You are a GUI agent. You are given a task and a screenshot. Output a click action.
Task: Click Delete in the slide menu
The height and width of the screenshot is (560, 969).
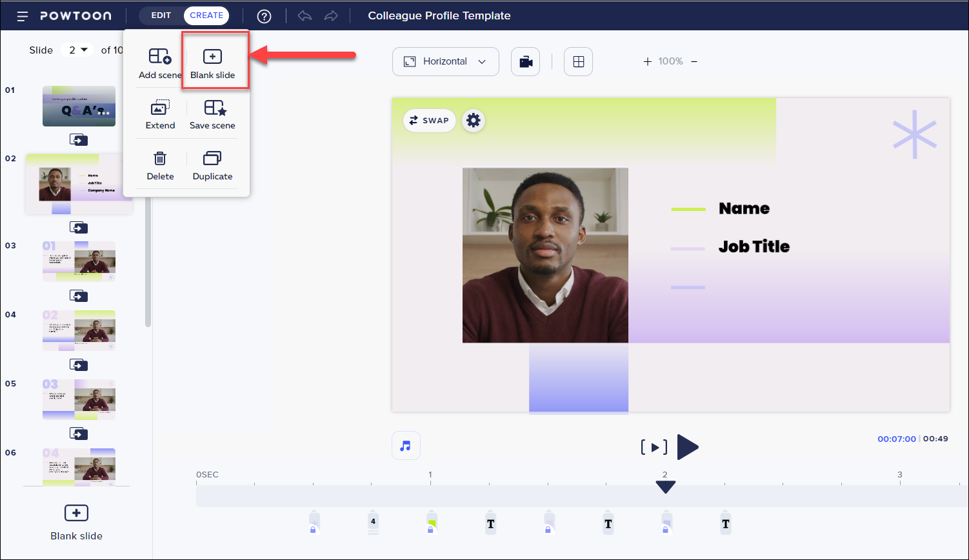pyautogui.click(x=160, y=165)
